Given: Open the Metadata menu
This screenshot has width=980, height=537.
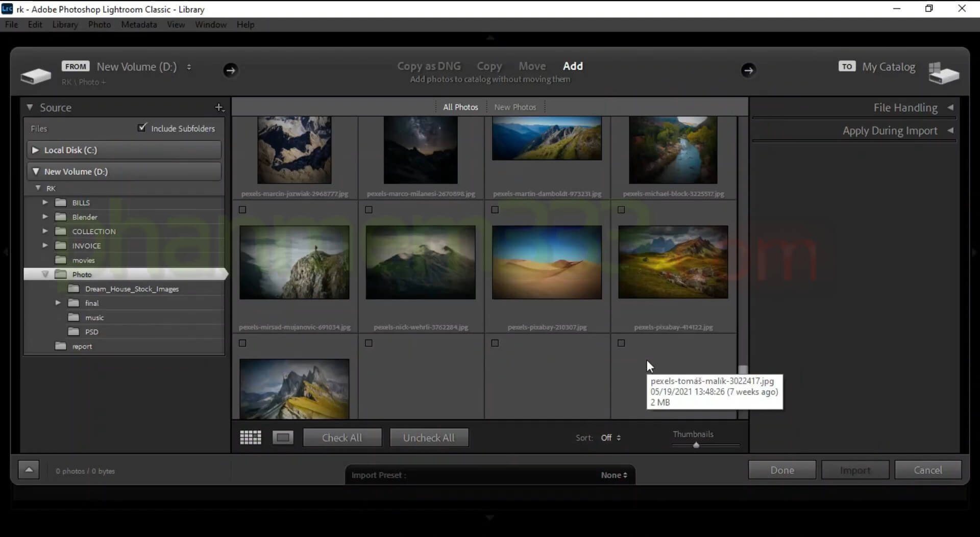Looking at the screenshot, I should [139, 24].
